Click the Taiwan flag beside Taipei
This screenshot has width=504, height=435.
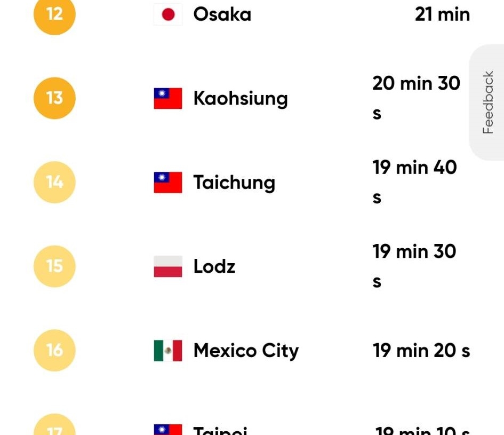pyautogui.click(x=168, y=430)
